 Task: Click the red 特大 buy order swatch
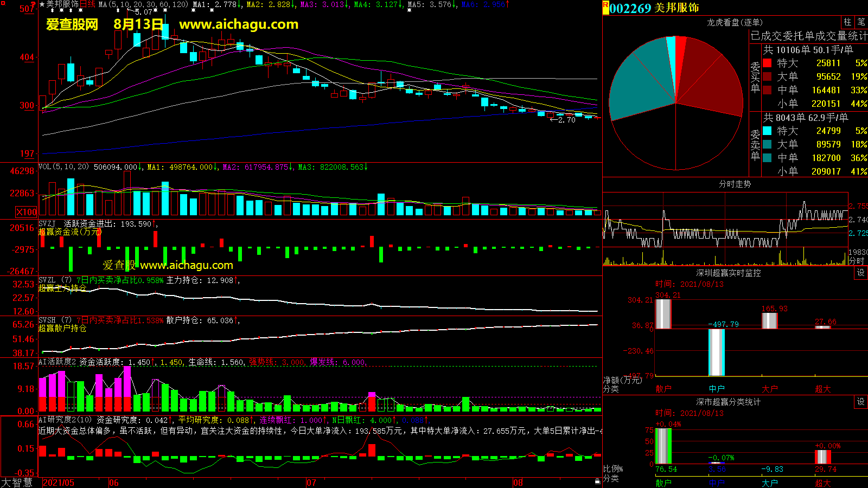point(767,63)
